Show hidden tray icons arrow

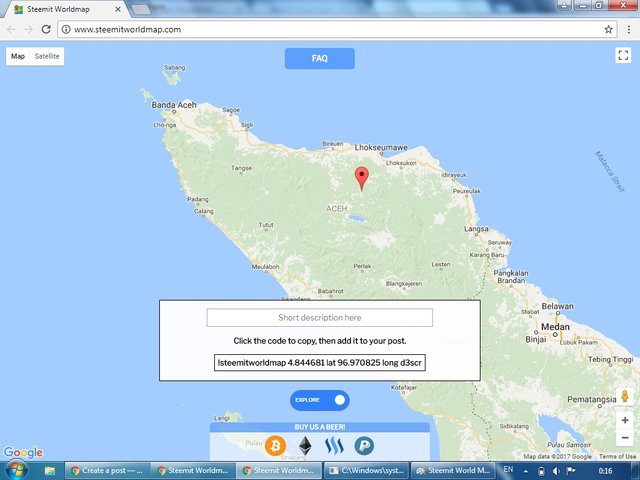(x=526, y=471)
